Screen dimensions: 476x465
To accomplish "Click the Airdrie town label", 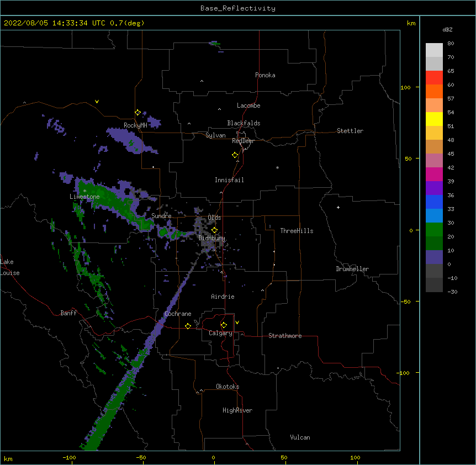I will pos(223,297).
